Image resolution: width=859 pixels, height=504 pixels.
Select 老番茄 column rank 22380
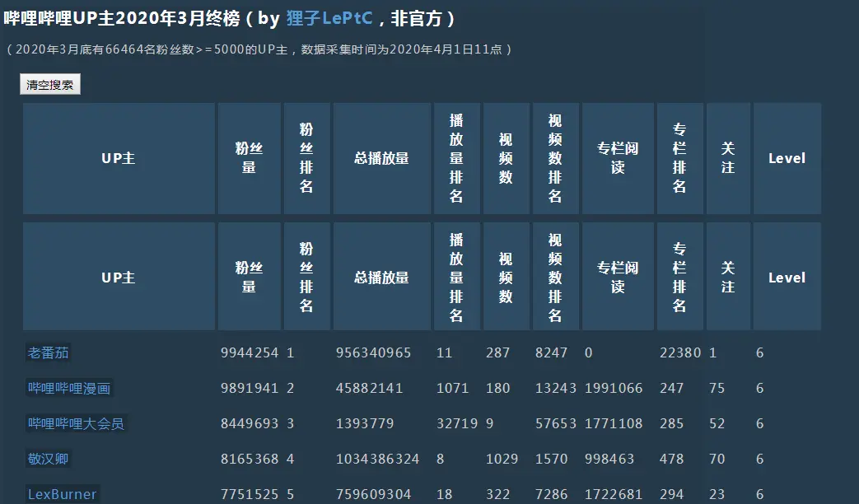coord(679,352)
